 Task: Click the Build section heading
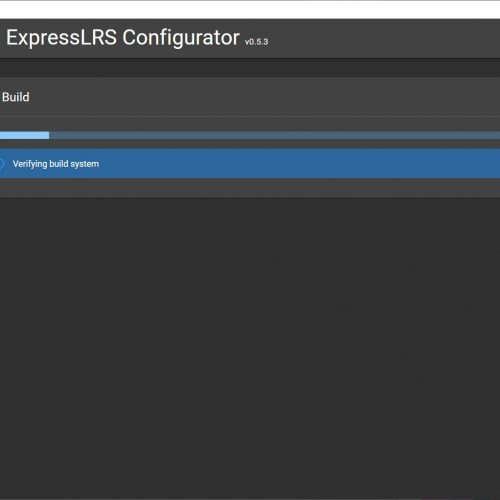click(16, 97)
